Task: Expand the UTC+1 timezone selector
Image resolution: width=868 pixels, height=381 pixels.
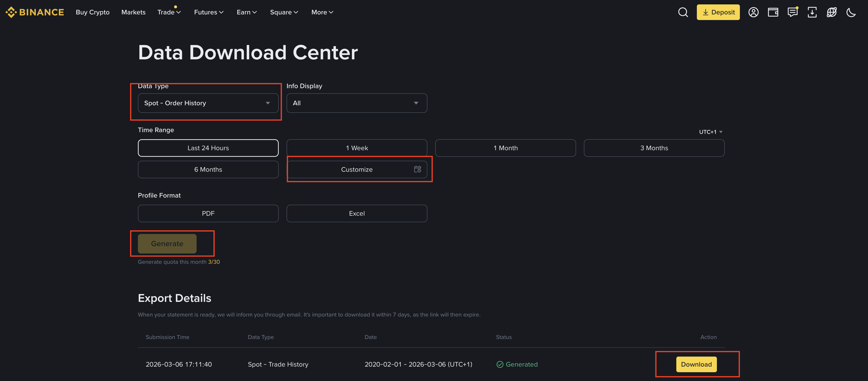Action: pos(710,132)
